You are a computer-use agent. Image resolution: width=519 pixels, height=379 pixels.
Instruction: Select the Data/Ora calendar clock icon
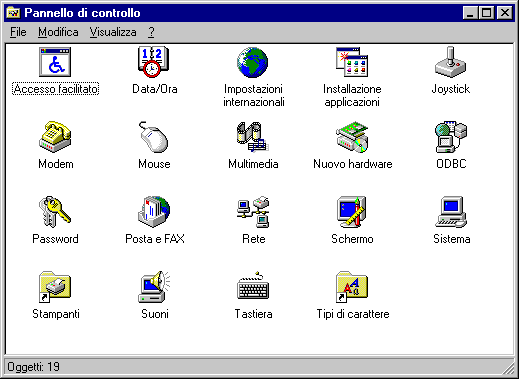tap(154, 62)
